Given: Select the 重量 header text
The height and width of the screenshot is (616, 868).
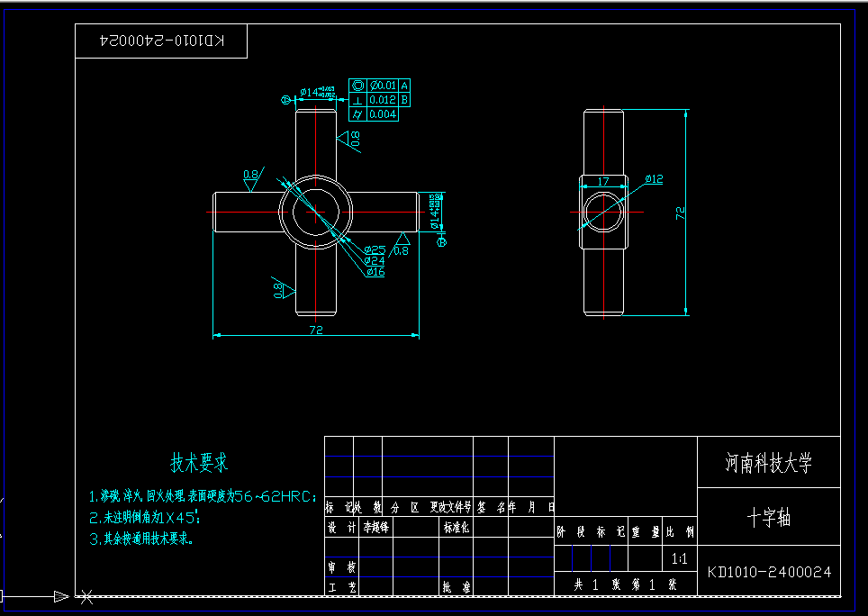Looking at the screenshot, I should (x=646, y=532).
